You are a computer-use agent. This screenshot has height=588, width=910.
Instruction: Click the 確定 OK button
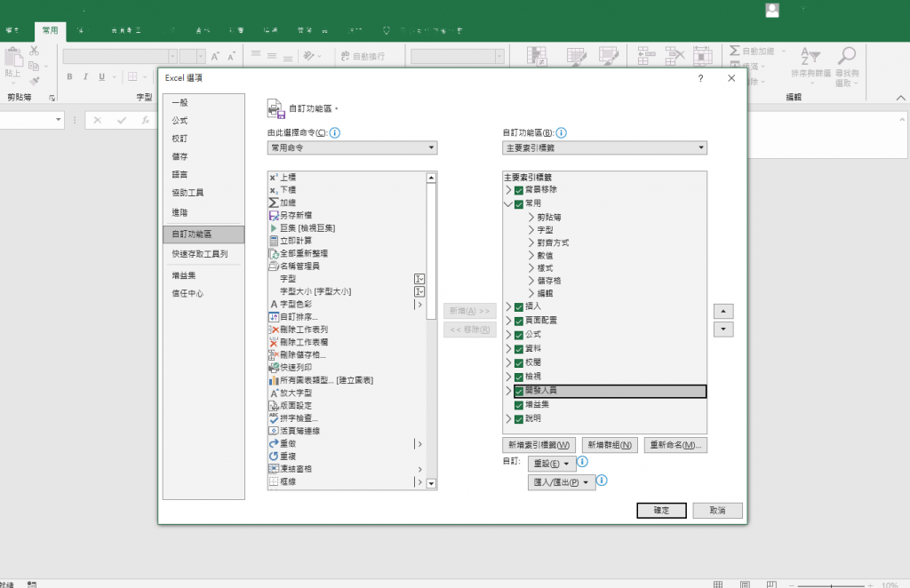pyautogui.click(x=661, y=511)
